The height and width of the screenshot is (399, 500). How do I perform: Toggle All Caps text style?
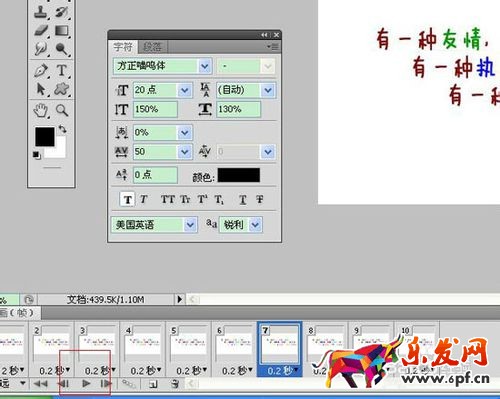coord(168,199)
